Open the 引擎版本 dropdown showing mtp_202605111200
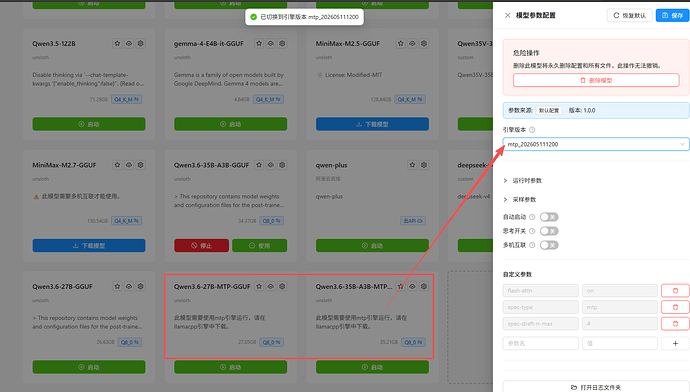Image resolution: width=690 pixels, height=392 pixels. (x=596, y=144)
